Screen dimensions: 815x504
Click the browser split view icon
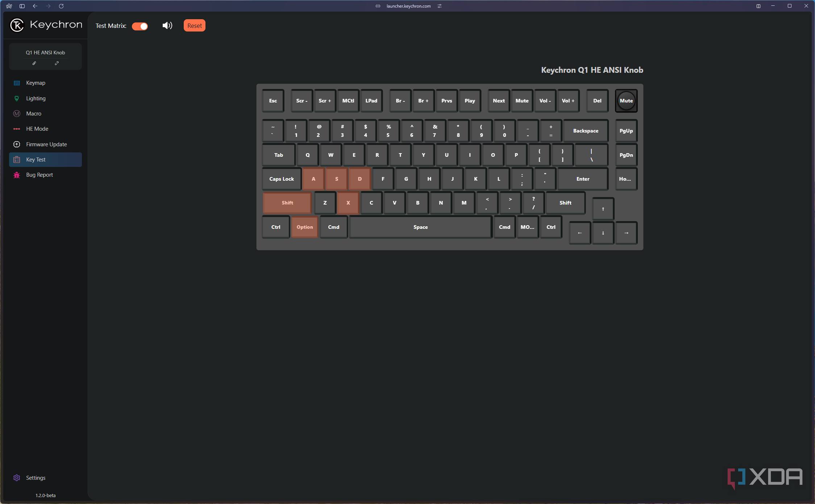[758, 6]
